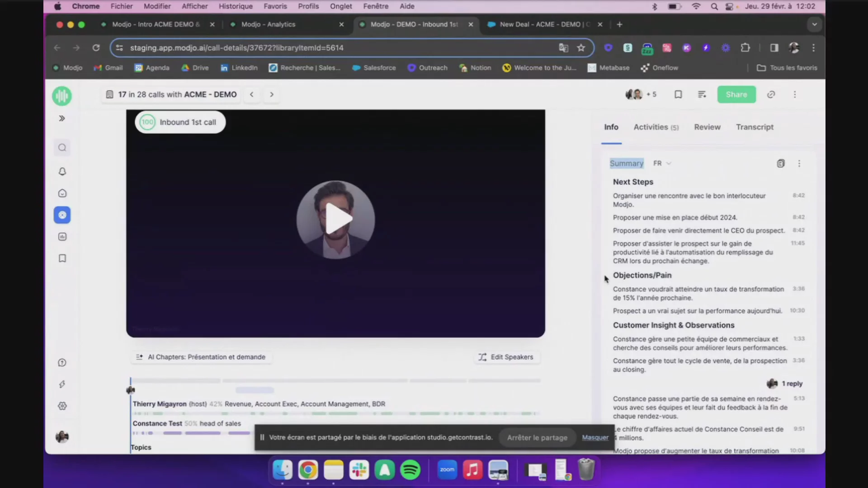Reload the page in Chrome
This screenshot has width=868, height=488.
[x=96, y=48]
